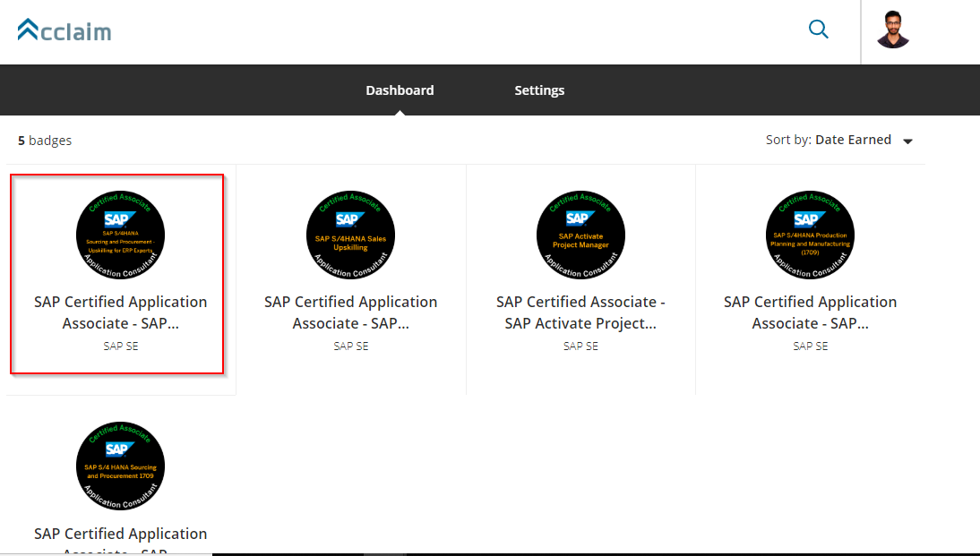980x556 pixels.
Task: Open the S/4HANA Sourcing and Procurement Upskilling badge icon
Action: [120, 235]
